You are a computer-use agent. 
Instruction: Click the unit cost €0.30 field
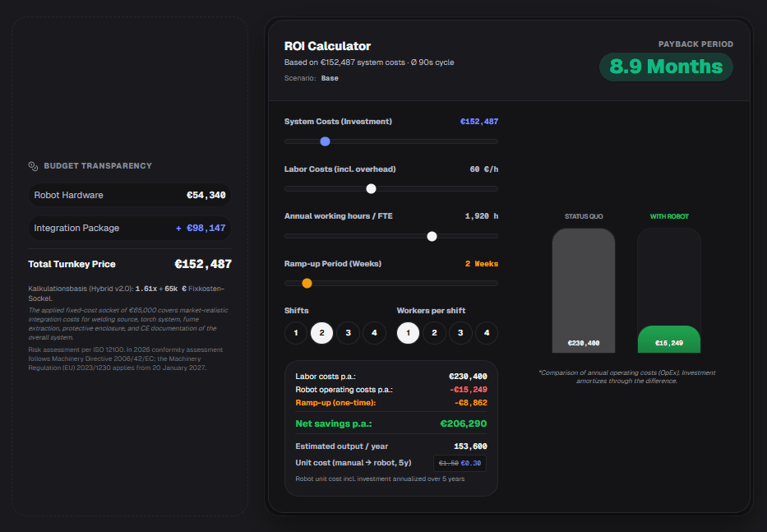coord(460,463)
